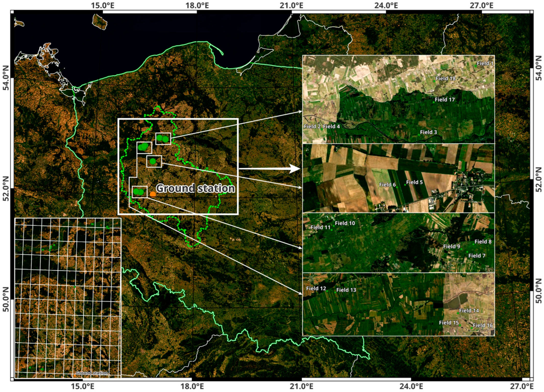Viewport: 544px width, 392px height.
Task: Click the Field 16 label
Action: 483,325
